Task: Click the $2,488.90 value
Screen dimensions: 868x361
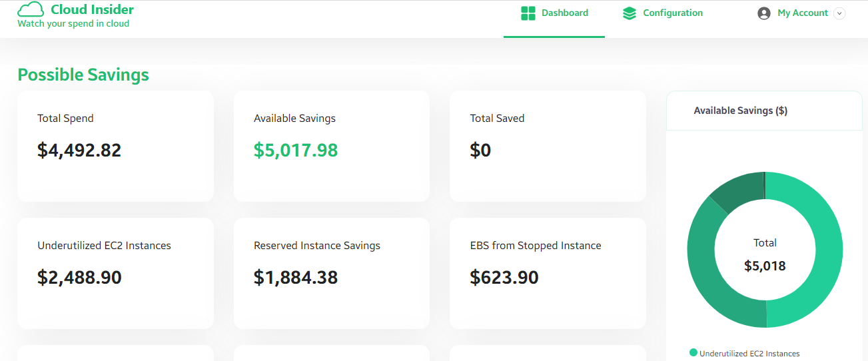Action: (x=79, y=277)
